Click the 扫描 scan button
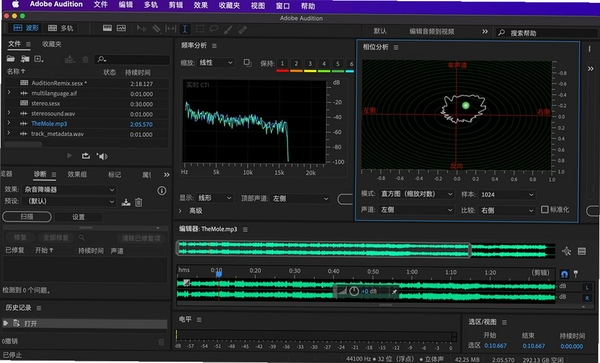 [x=27, y=217]
